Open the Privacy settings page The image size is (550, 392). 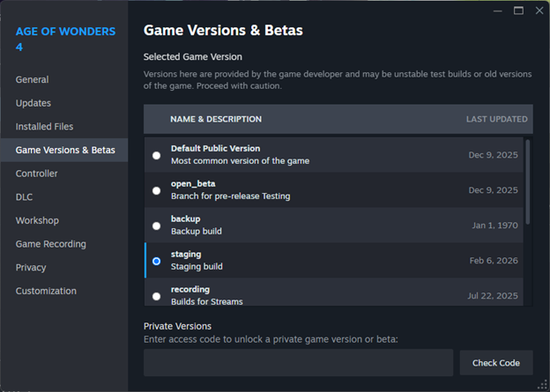31,267
